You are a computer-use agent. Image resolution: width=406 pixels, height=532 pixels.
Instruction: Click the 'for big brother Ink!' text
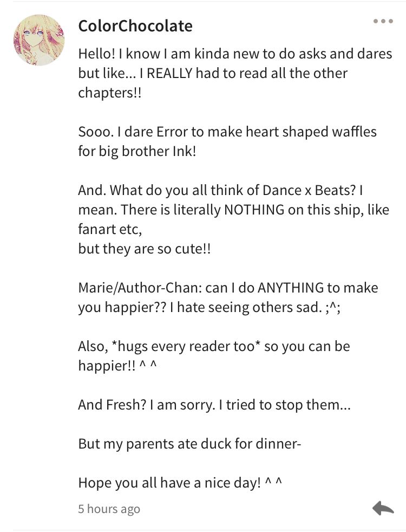click(x=137, y=151)
